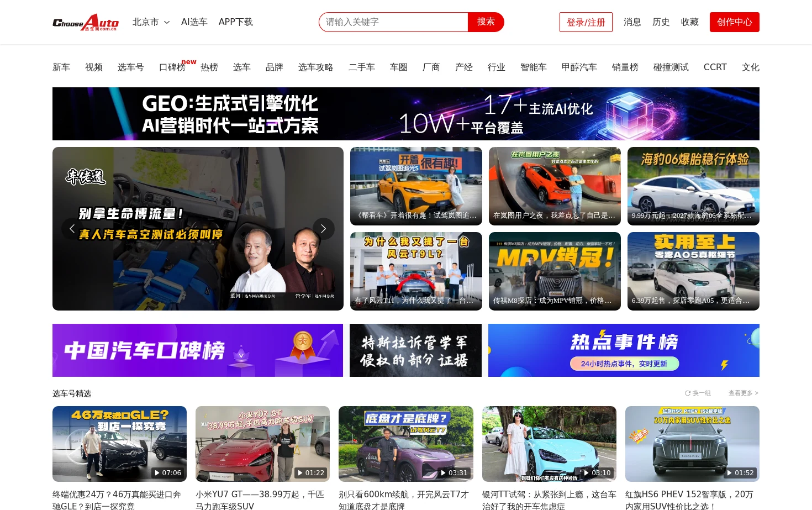Select 选车 in navigation menu

(242, 67)
